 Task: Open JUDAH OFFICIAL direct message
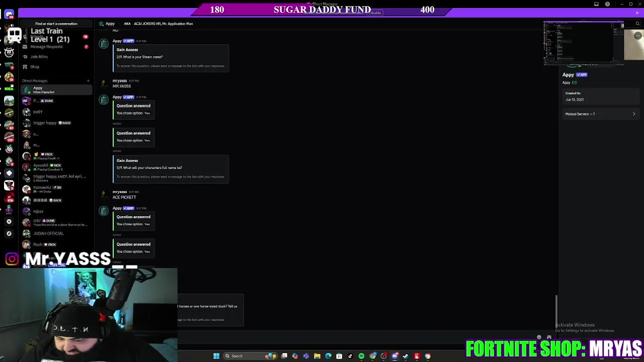pos(55,233)
